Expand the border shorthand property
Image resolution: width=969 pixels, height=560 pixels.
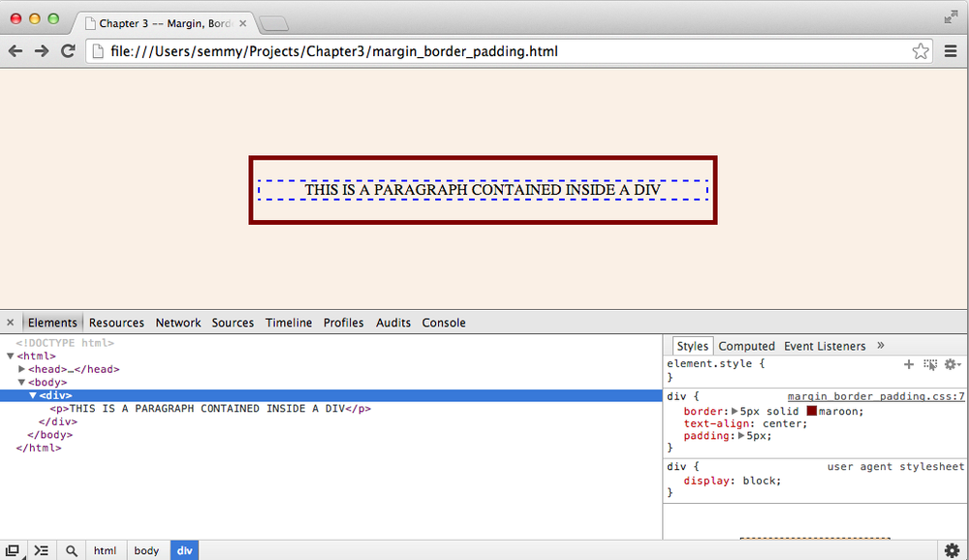click(735, 411)
